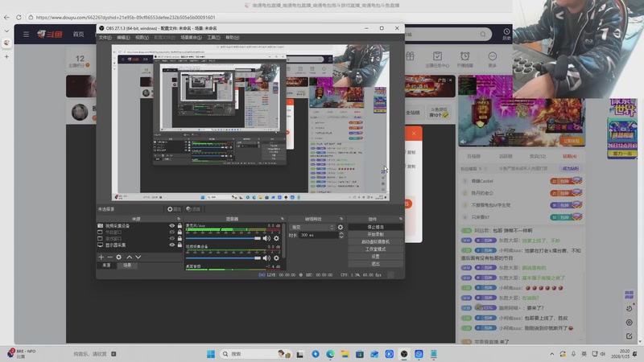This screenshot has width=644, height=362.
Task: Toggle lock on 显示器采集 source
Action: [x=180, y=245]
